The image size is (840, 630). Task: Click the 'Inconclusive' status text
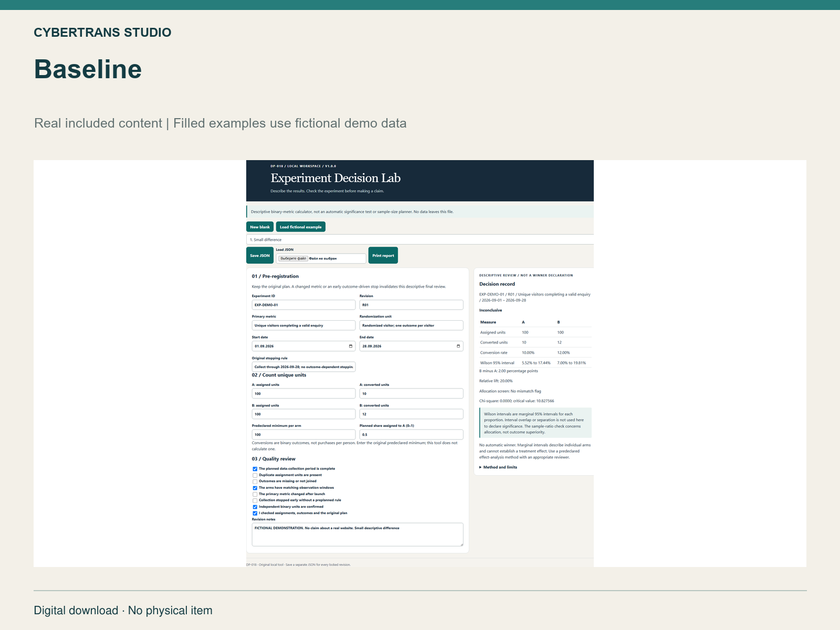pos(490,310)
